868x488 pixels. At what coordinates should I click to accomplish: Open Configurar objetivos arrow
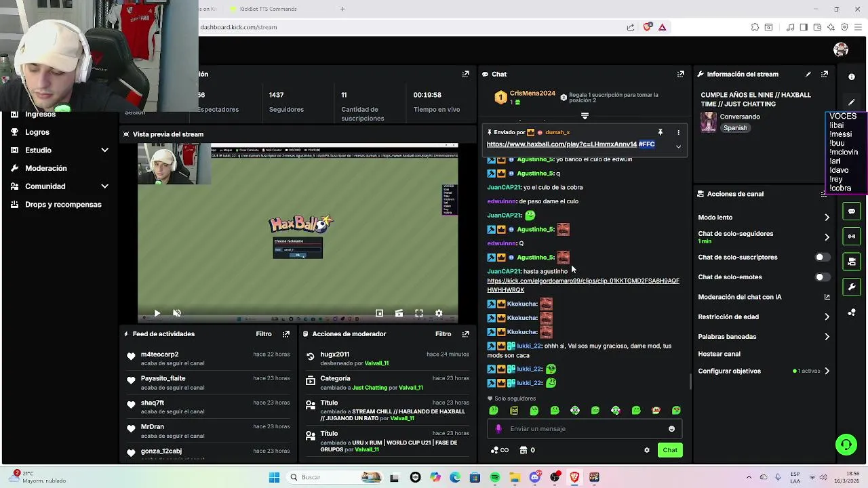click(827, 371)
